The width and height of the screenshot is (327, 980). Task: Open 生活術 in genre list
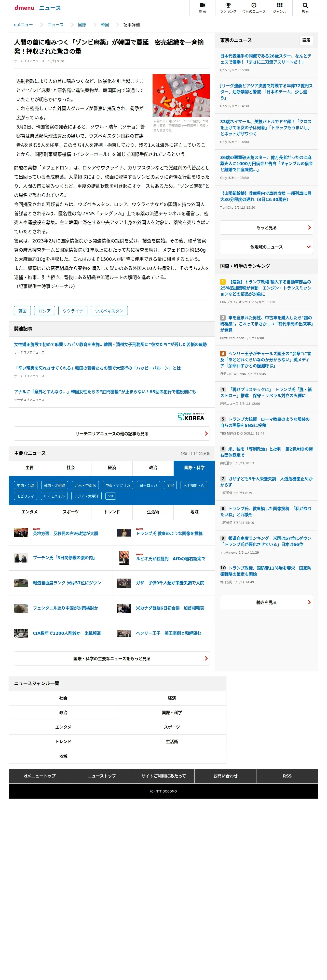click(x=172, y=741)
